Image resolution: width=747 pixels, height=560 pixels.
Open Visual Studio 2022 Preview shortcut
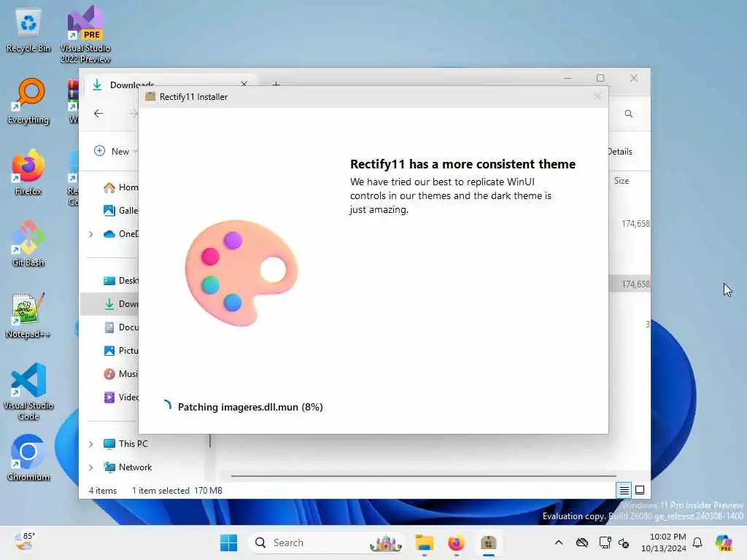(85, 34)
